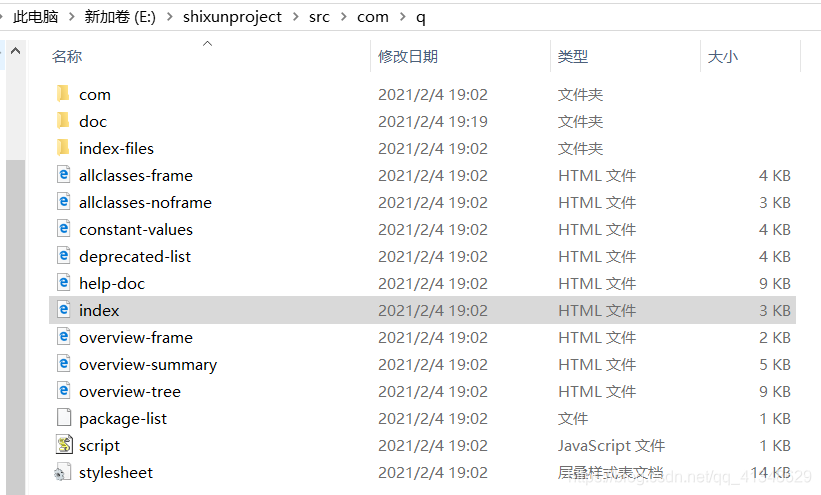This screenshot has height=495, width=821.
Task: Click the 文件夹 type cell of index-files
Action: [580, 149]
